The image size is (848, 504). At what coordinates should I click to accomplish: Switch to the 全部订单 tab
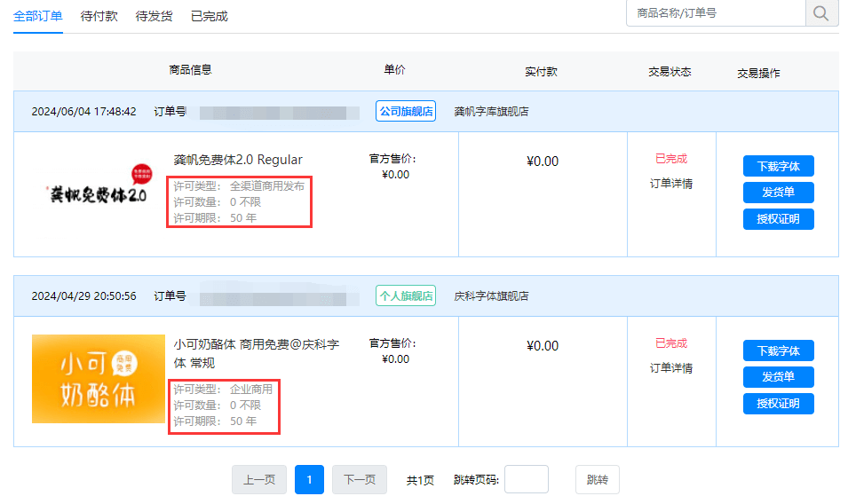[x=38, y=16]
